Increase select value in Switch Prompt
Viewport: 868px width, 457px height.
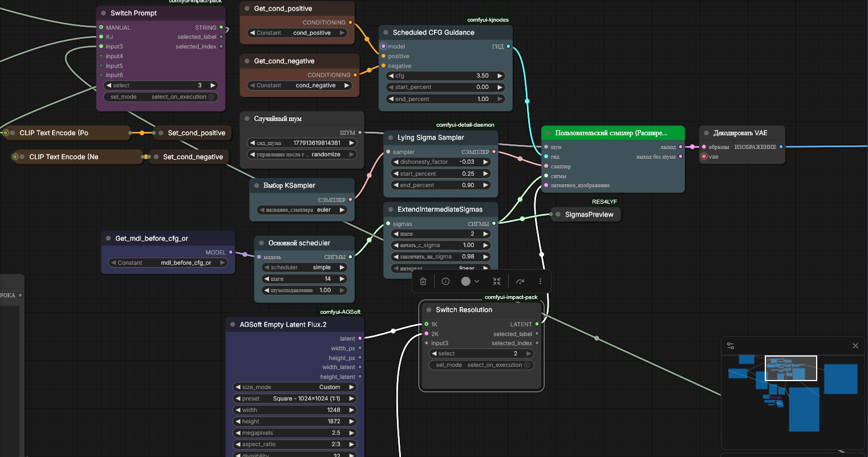[x=213, y=86]
